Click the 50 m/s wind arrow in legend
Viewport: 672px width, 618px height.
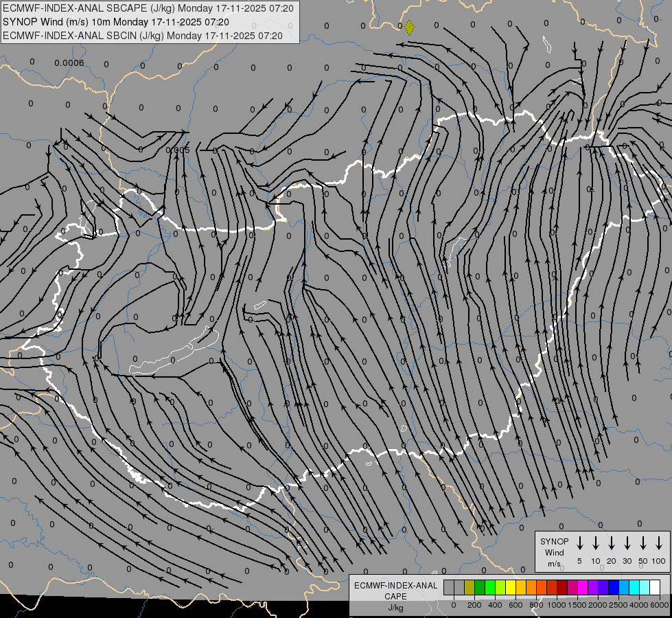click(x=643, y=542)
